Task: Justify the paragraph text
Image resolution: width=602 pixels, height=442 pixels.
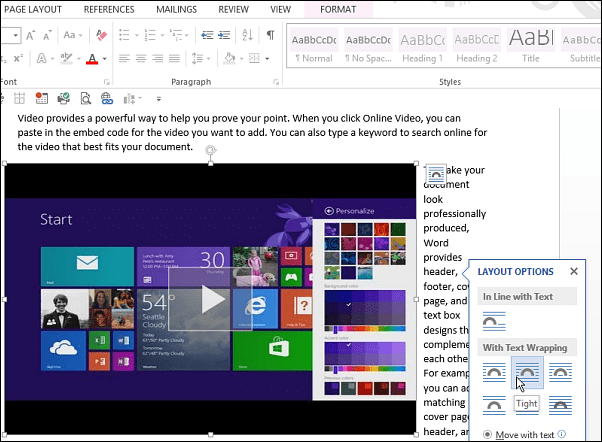Action: [x=174, y=58]
